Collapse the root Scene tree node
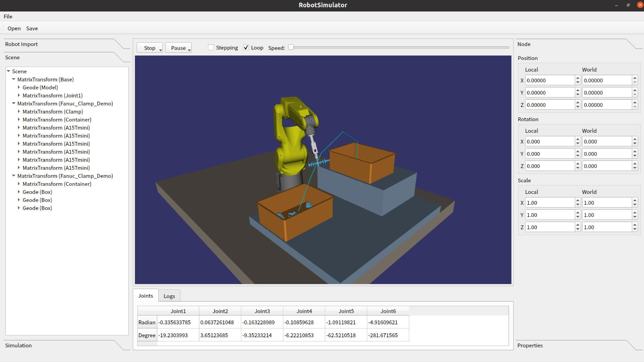This screenshot has height=362, width=644. click(x=9, y=71)
